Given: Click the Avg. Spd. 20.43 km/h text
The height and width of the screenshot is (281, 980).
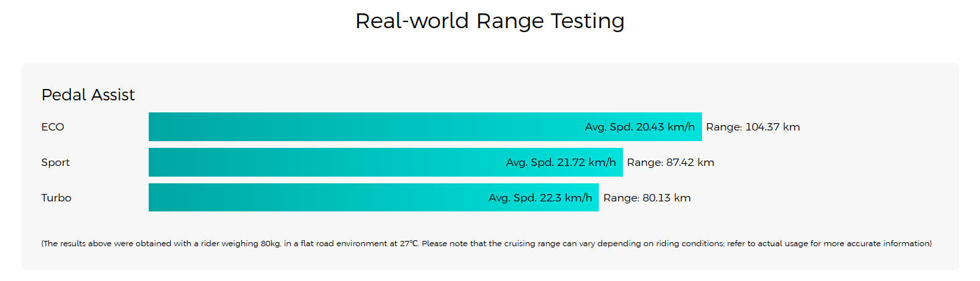Looking at the screenshot, I should [640, 127].
